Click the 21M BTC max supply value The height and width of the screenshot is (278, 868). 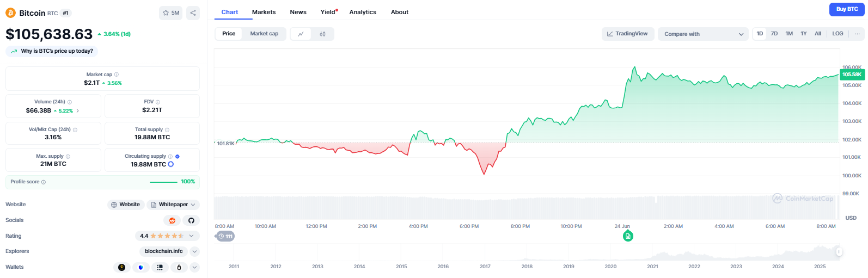(53, 164)
